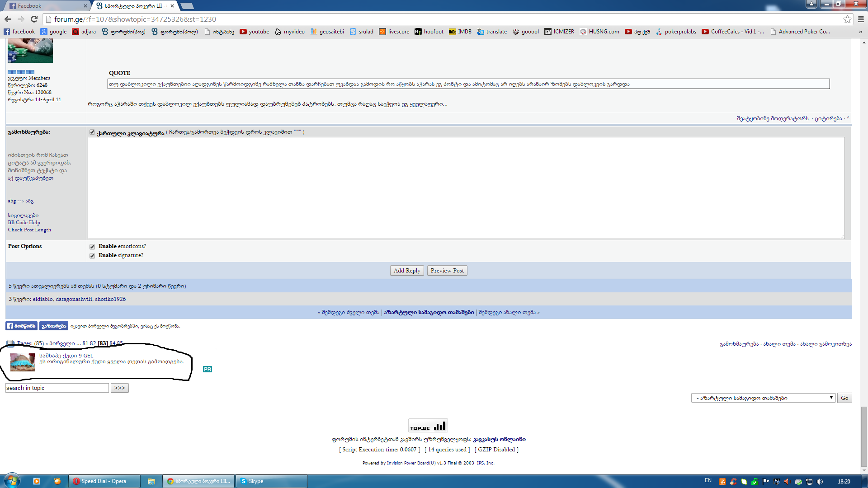
Task: Uncheck Enable emoticons option
Action: (x=92, y=247)
